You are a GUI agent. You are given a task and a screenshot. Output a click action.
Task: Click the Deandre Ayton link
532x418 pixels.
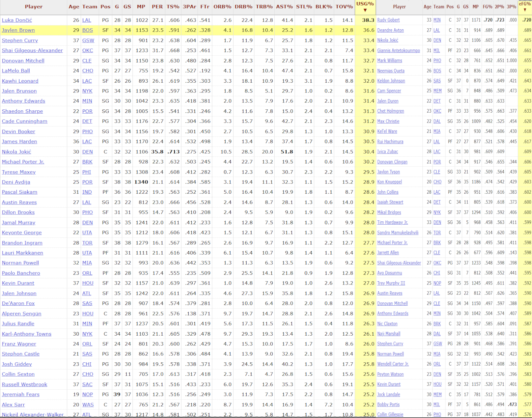click(390, 30)
